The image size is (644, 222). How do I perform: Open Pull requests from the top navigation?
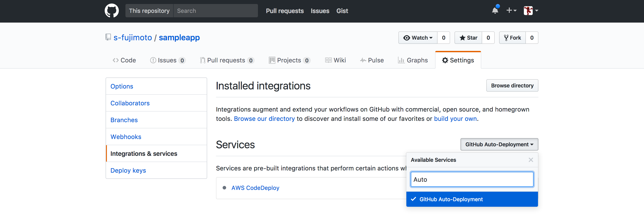tap(285, 11)
